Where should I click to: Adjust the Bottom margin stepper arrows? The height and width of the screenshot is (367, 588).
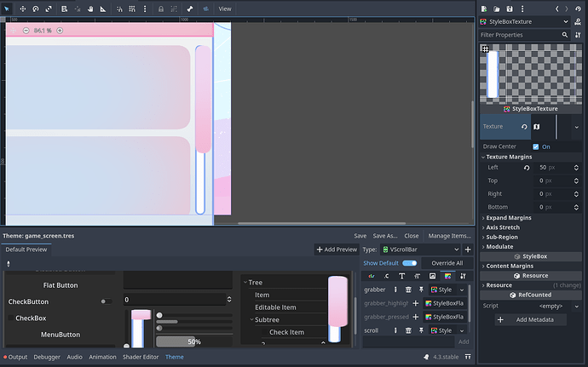(x=576, y=207)
